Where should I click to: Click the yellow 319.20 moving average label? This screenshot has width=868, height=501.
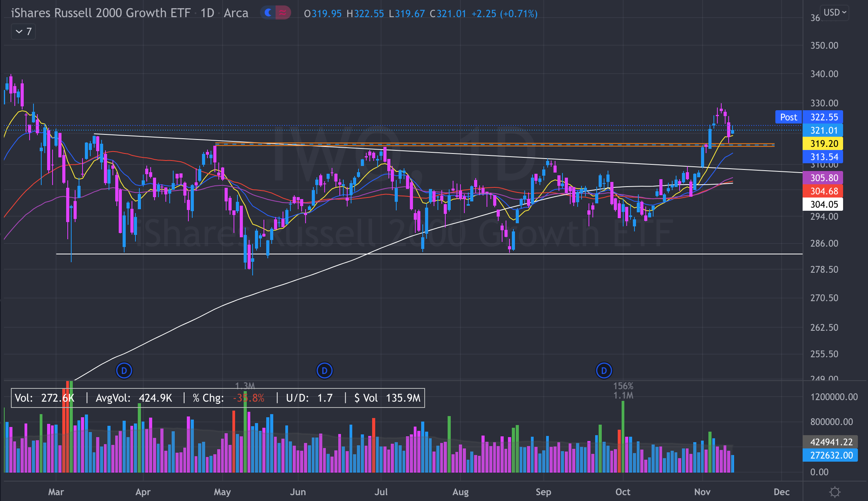coord(823,144)
